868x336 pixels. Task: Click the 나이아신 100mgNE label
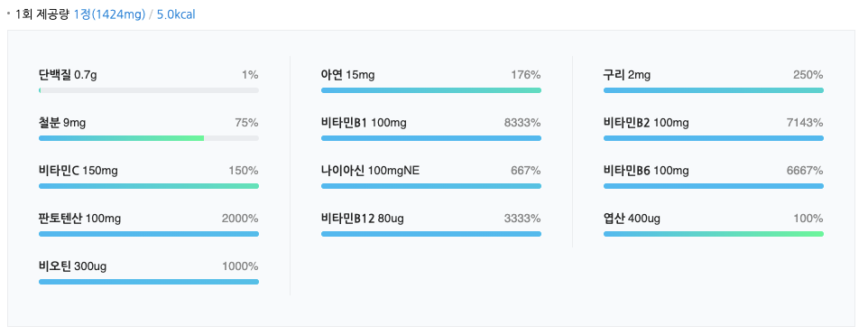pos(370,171)
